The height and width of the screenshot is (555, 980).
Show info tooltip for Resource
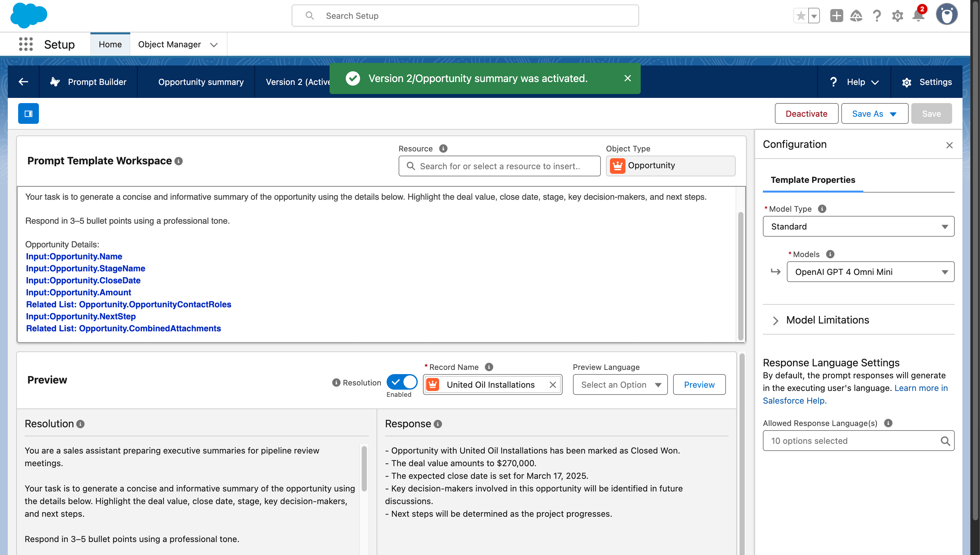pos(443,149)
